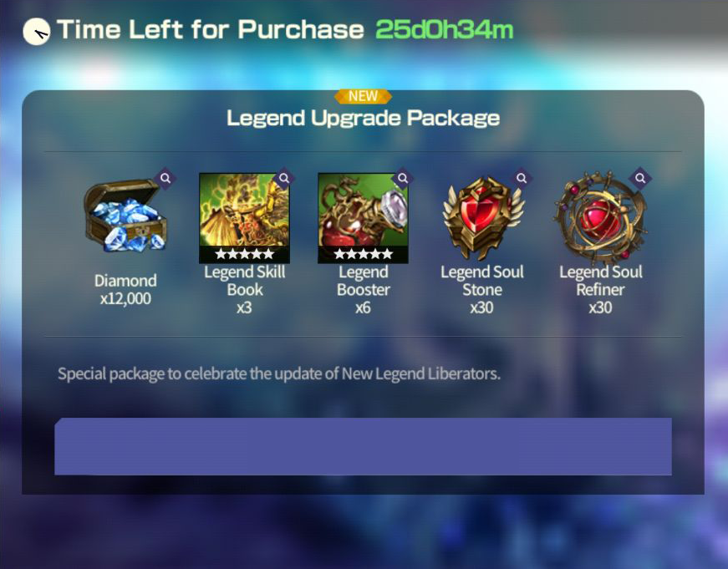The image size is (728, 569).
Task: Click the clock icon beside Time Left
Action: pos(37,32)
